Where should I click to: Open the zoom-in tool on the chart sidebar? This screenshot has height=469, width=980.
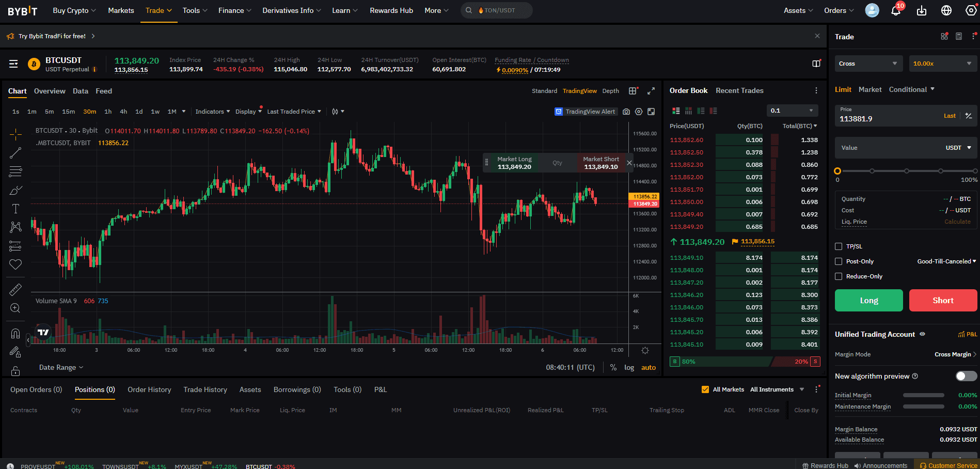pyautogui.click(x=15, y=307)
